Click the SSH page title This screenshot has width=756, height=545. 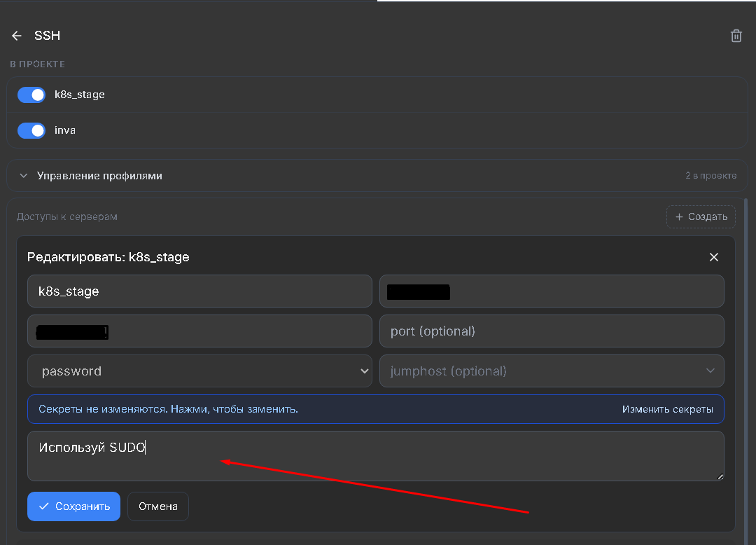[x=48, y=36]
